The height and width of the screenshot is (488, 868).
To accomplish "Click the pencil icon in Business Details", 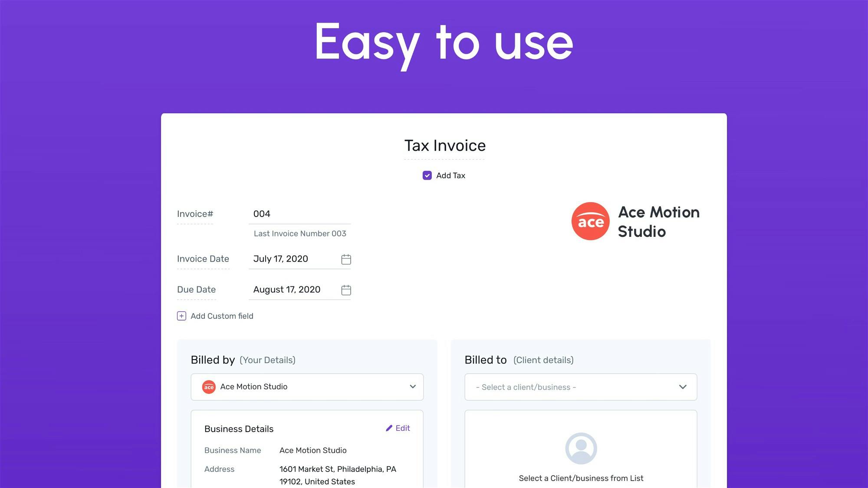I will tap(389, 429).
